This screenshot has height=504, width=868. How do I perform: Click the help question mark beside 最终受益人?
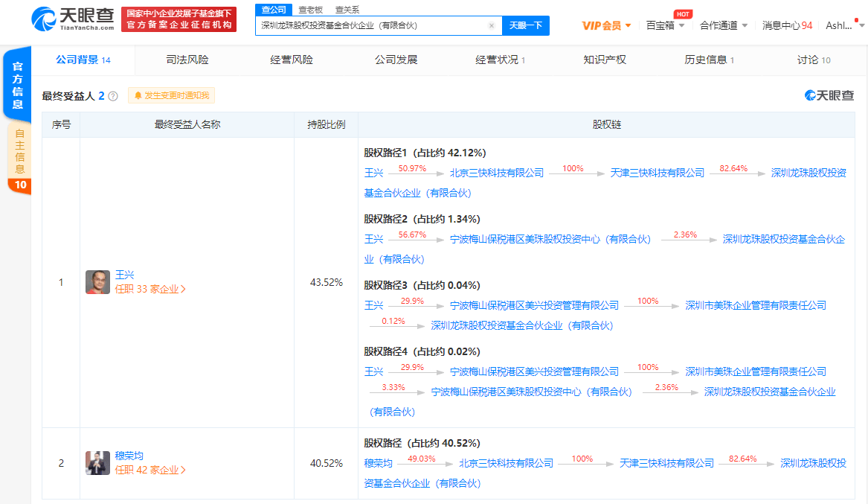[x=113, y=96]
